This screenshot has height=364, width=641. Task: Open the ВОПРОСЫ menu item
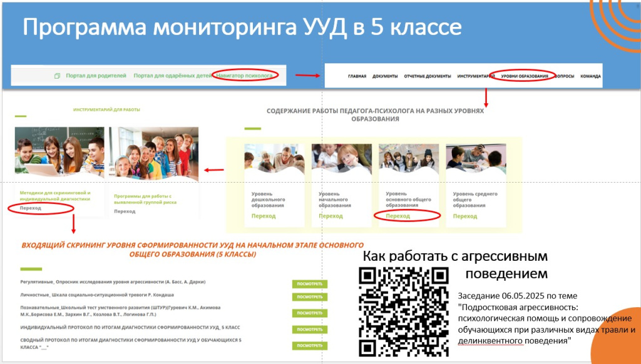(x=565, y=76)
